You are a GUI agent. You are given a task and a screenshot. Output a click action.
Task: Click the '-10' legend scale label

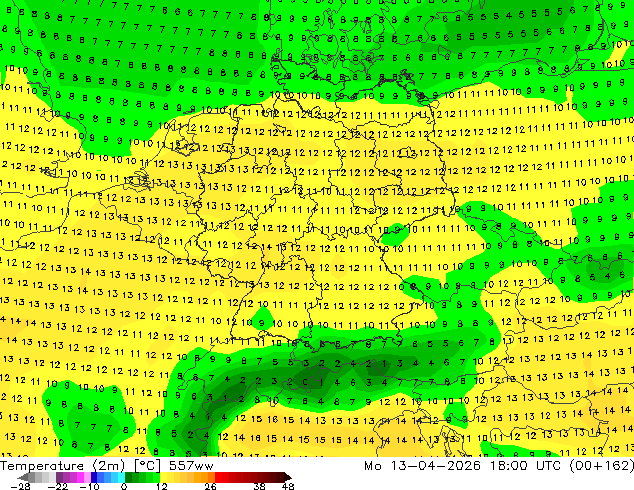(89, 486)
